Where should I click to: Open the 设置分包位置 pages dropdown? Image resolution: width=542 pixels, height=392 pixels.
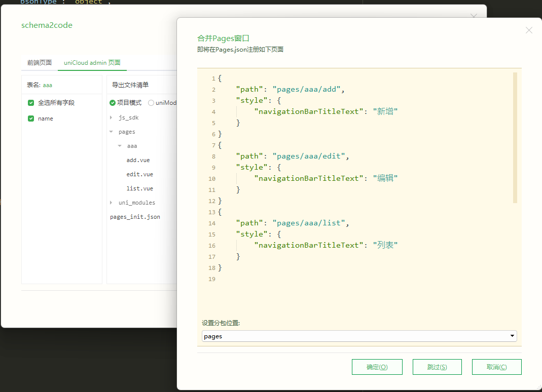(x=359, y=336)
